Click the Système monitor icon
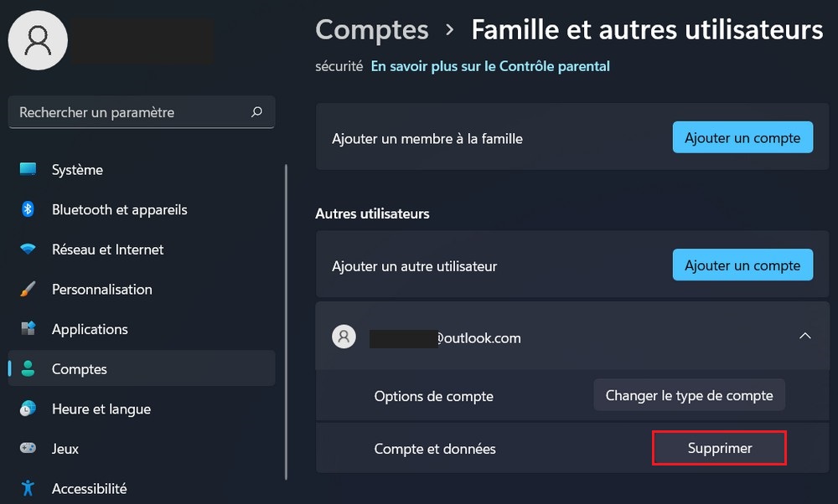The width and height of the screenshot is (838, 504). pos(28,169)
